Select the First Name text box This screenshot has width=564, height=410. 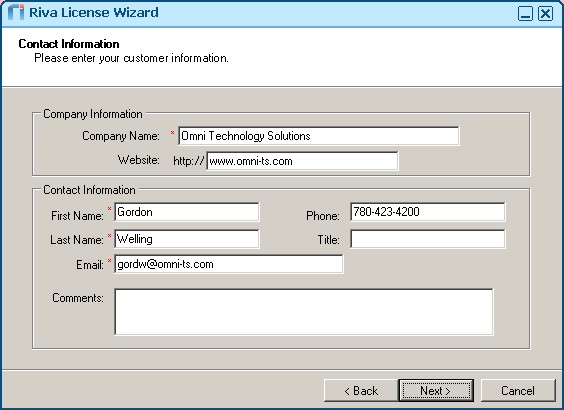187,212
